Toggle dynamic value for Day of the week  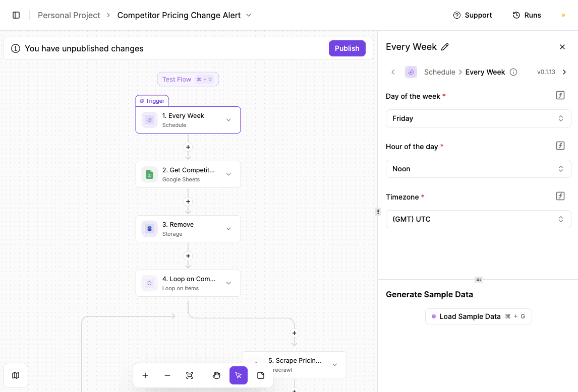click(x=560, y=95)
